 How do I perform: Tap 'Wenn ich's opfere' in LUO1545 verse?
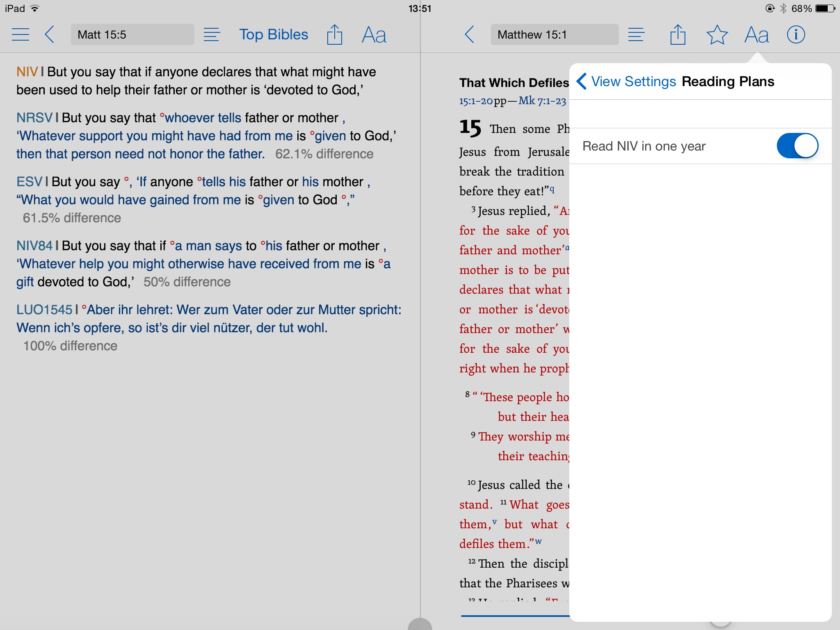[69, 328]
